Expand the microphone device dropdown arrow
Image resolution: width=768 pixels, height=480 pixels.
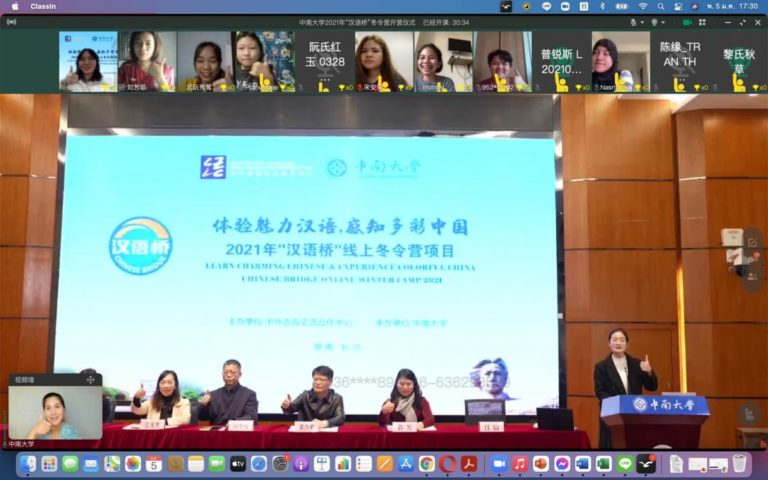(x=642, y=23)
